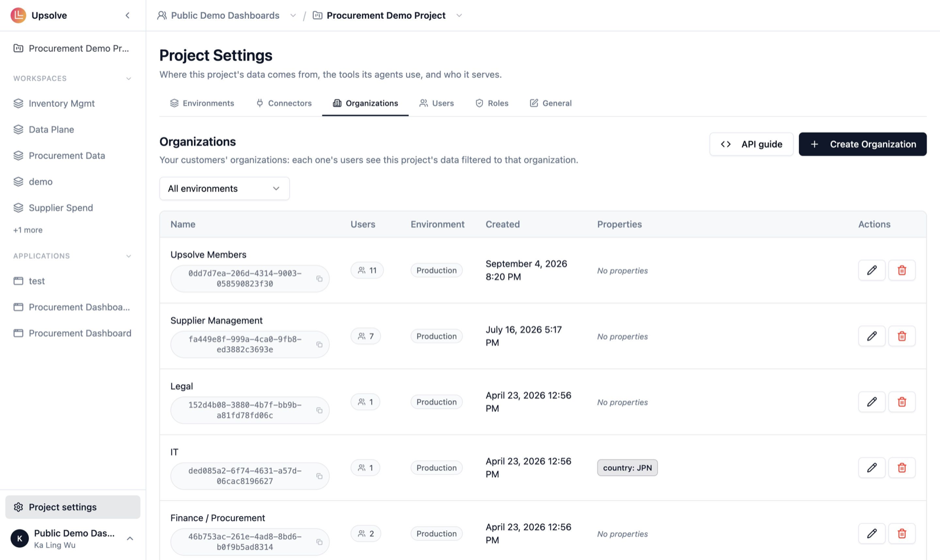Delete the IT organization
The height and width of the screenshot is (560, 940).
tap(902, 467)
